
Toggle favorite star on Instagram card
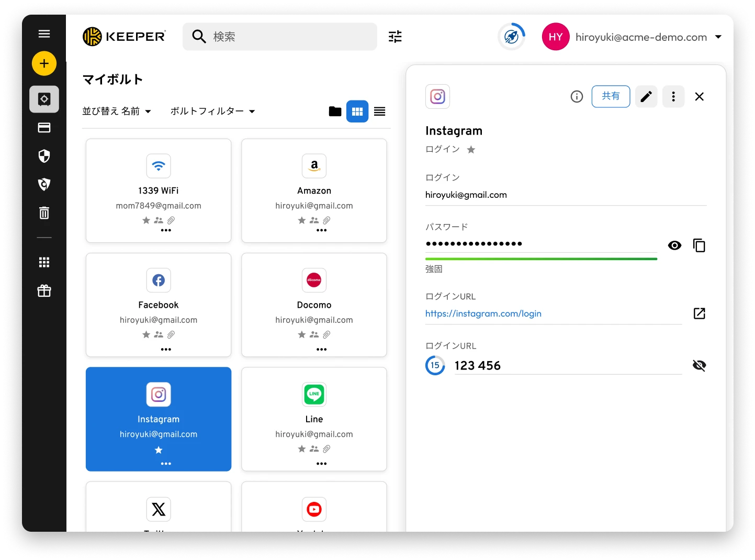tap(159, 450)
